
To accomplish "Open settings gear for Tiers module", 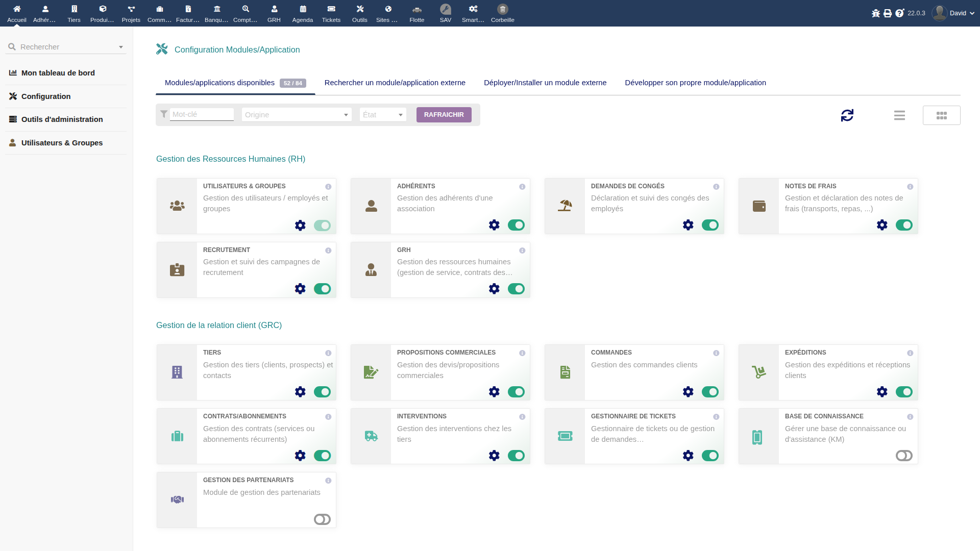I will click(x=300, y=392).
